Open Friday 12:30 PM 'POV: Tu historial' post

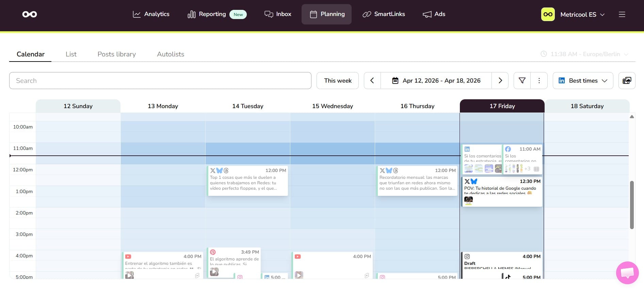tap(502, 191)
